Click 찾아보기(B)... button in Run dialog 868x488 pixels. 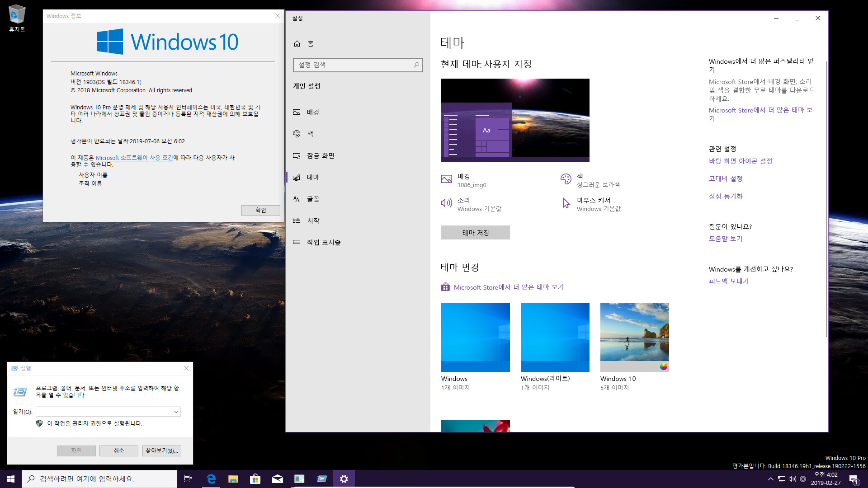pos(162,451)
